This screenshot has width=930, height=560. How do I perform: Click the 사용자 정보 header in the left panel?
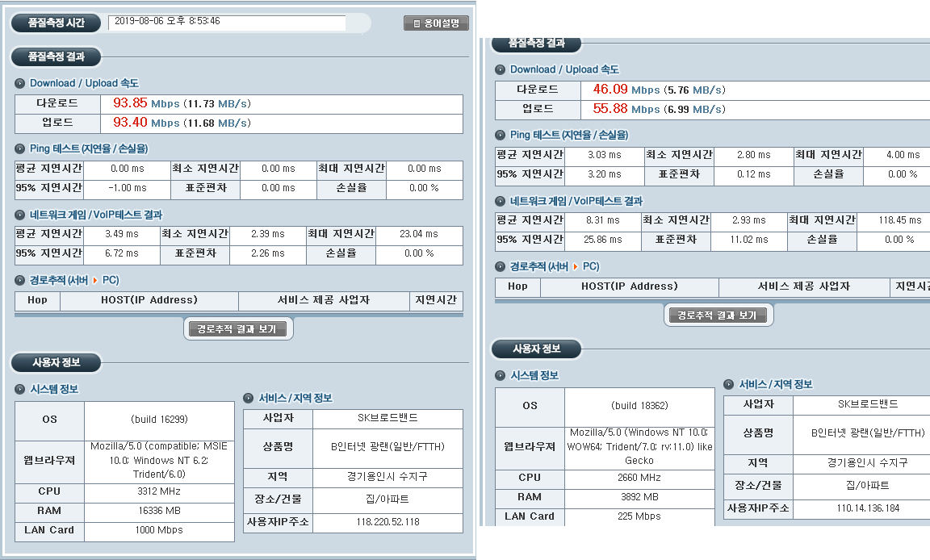tap(57, 362)
